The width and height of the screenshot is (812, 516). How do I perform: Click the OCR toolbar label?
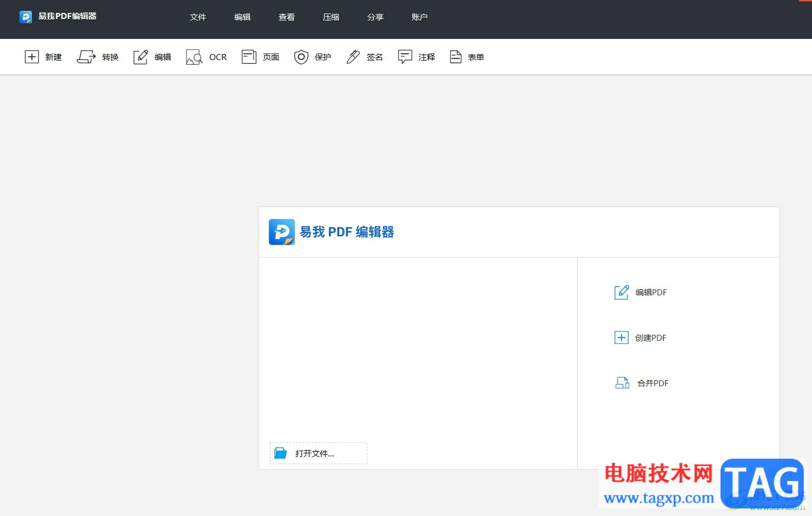click(x=218, y=57)
